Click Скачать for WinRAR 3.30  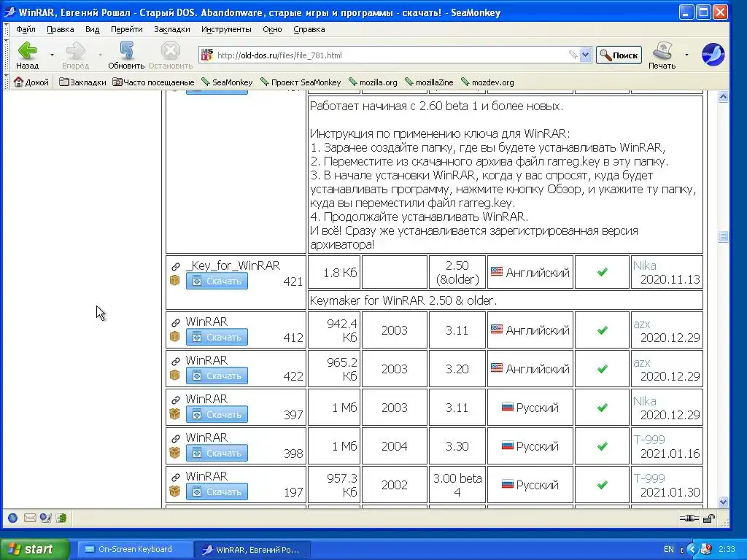pyautogui.click(x=217, y=453)
